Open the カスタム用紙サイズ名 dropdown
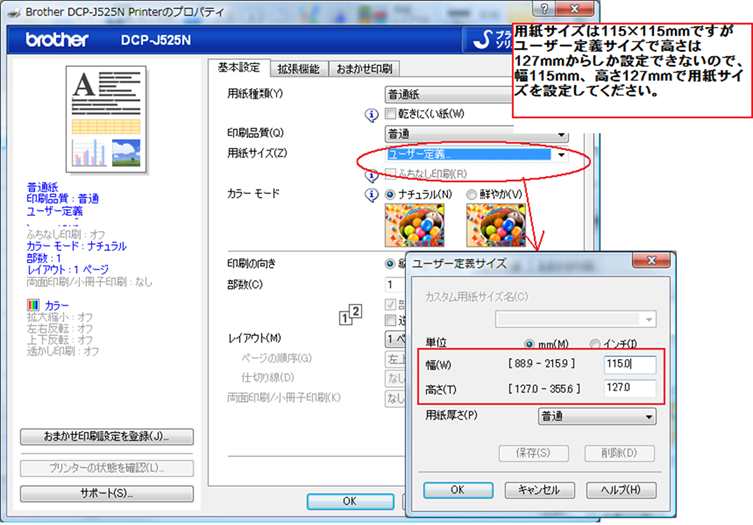 (575, 319)
